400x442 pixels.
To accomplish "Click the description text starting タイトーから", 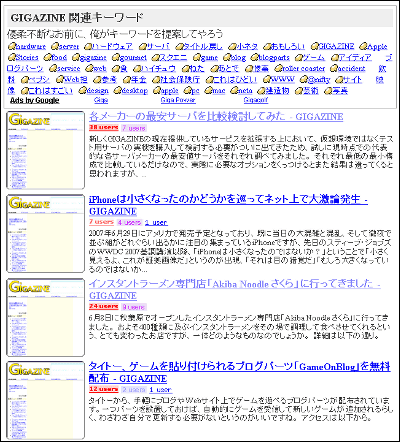I will pos(241,409).
